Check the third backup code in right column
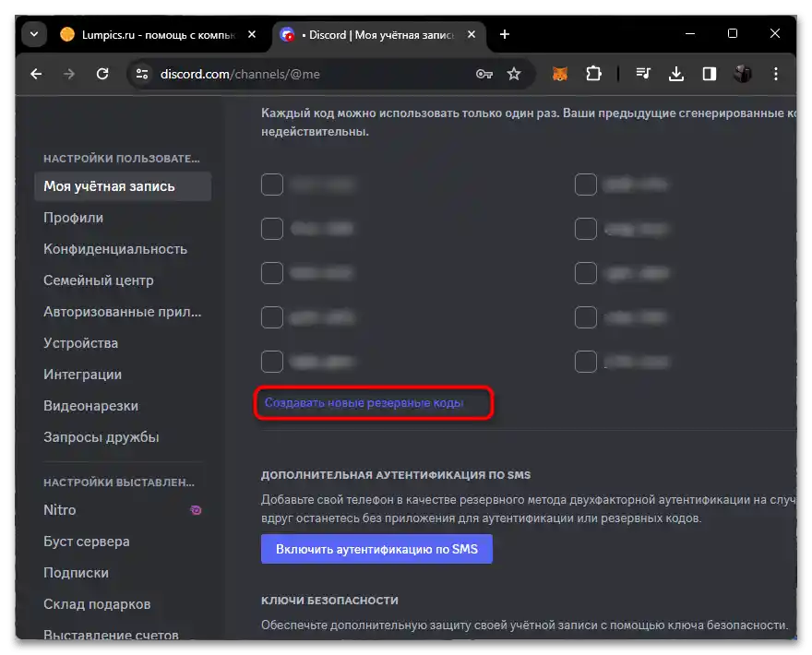This screenshot has width=812, height=655. tap(586, 273)
